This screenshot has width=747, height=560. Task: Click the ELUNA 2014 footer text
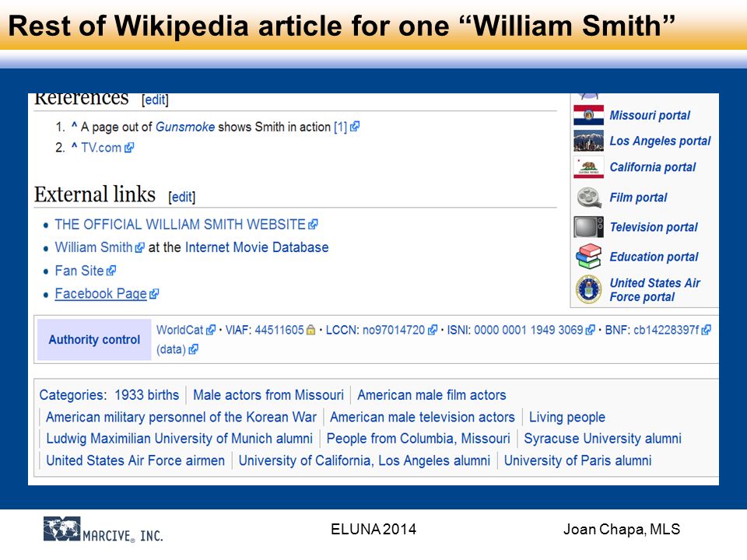[x=373, y=529]
